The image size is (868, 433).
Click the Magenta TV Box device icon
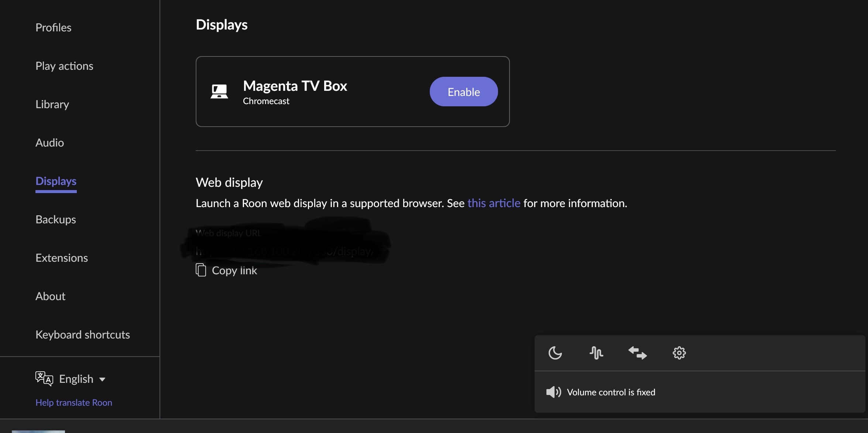point(219,92)
